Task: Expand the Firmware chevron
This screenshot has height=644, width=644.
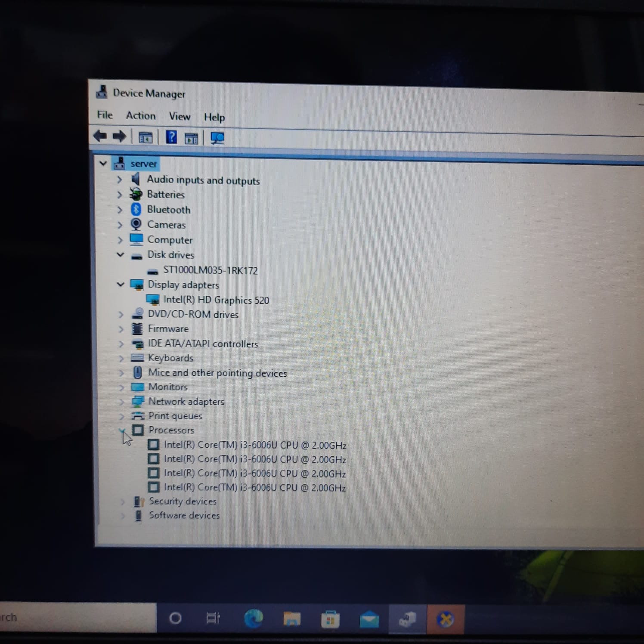Action: tap(121, 329)
